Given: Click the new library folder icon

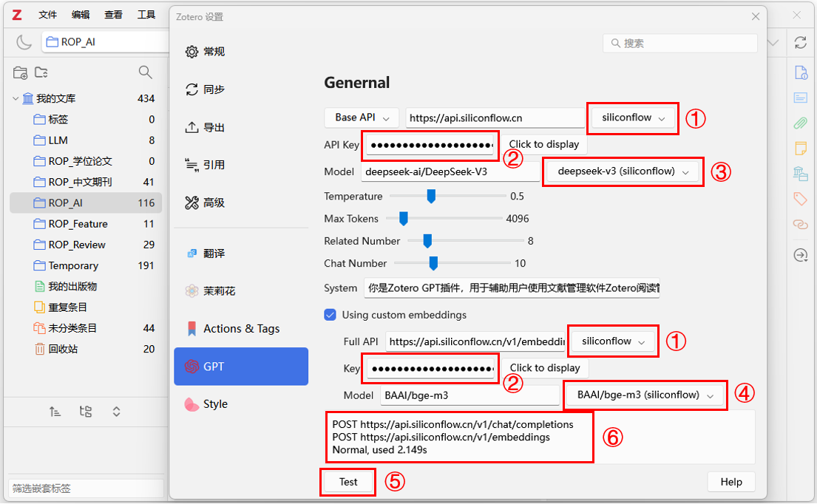Looking at the screenshot, I should 41,72.
